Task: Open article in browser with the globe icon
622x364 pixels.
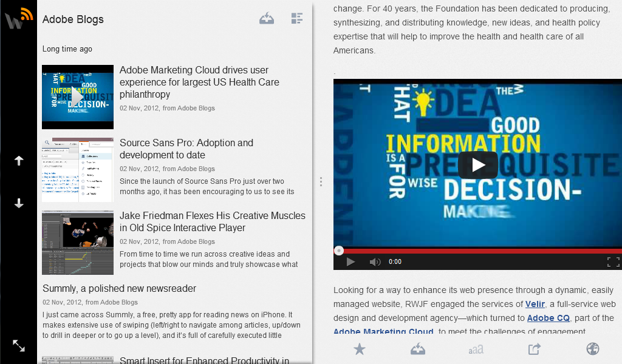Action: tap(592, 349)
